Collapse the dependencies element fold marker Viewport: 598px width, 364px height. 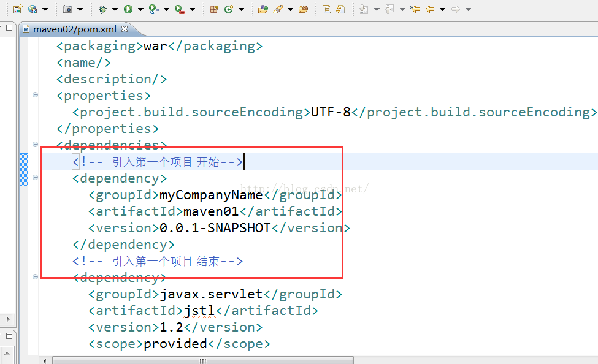click(35, 144)
